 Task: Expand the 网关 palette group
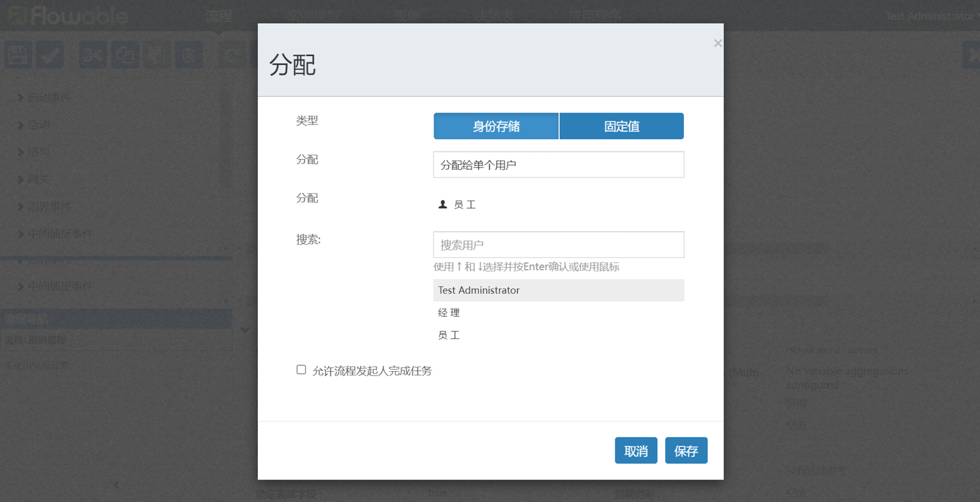(38, 179)
